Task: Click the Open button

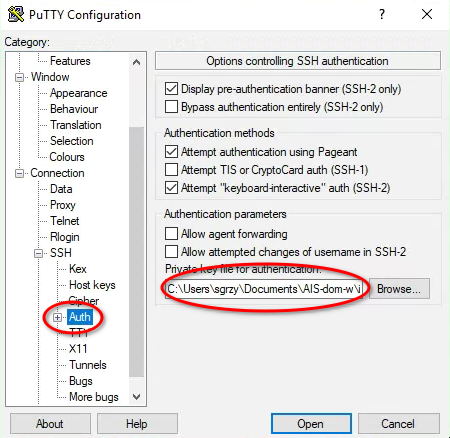Action: click(x=311, y=424)
